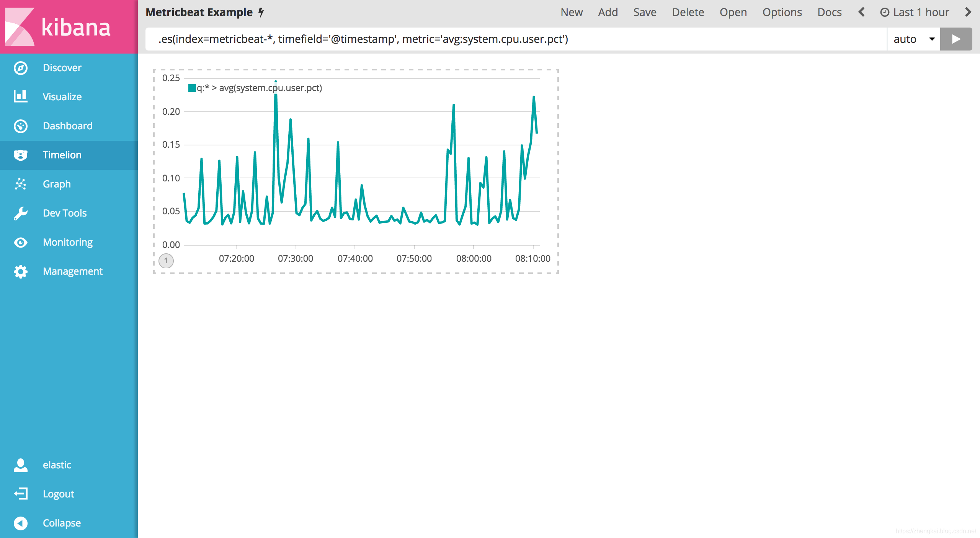Expand the auto interval dropdown
Image resolution: width=980 pixels, height=538 pixels.
(912, 38)
